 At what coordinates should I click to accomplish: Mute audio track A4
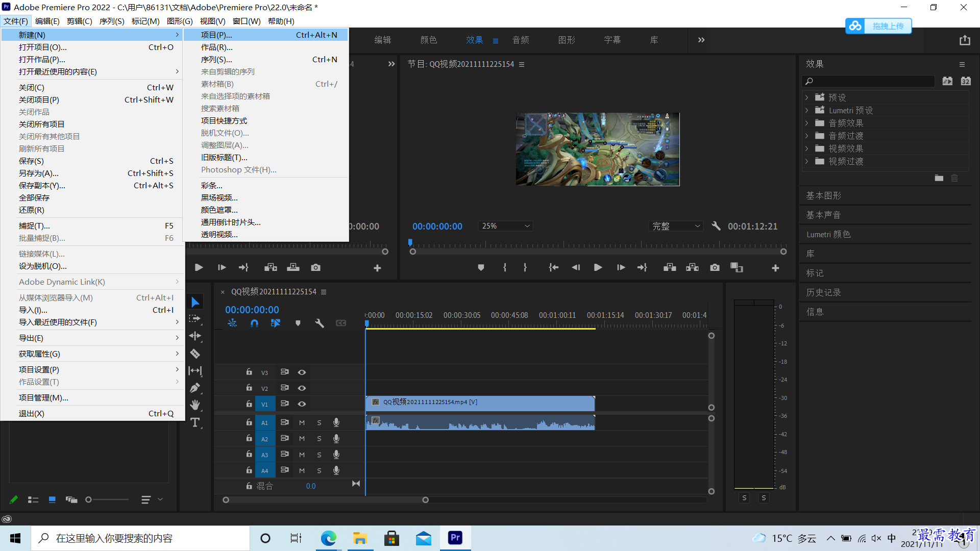pos(302,470)
